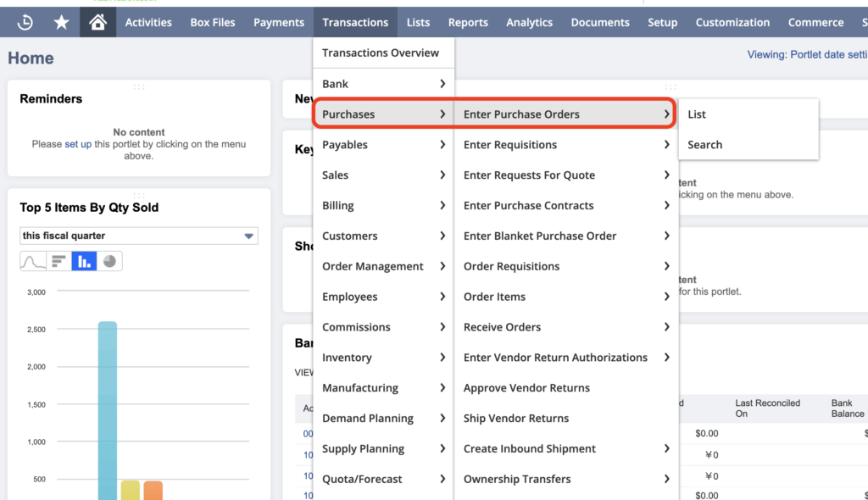Open the Reports menu

pyautogui.click(x=468, y=22)
